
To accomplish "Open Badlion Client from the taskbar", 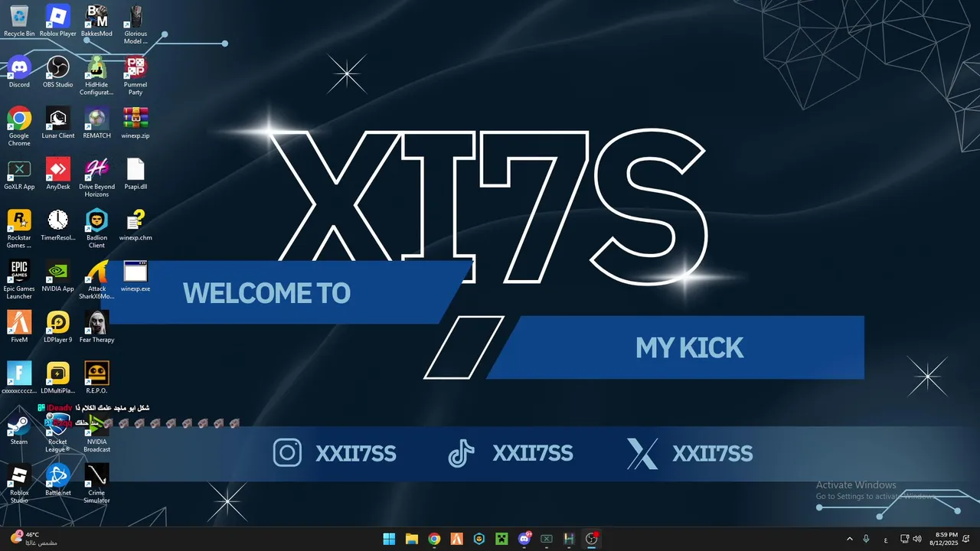I will (479, 539).
